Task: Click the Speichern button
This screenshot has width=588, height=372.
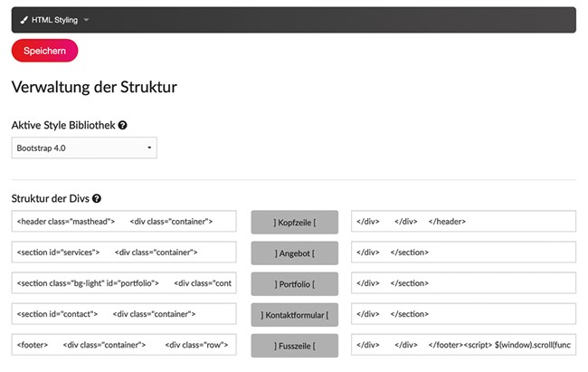Action: (44, 51)
